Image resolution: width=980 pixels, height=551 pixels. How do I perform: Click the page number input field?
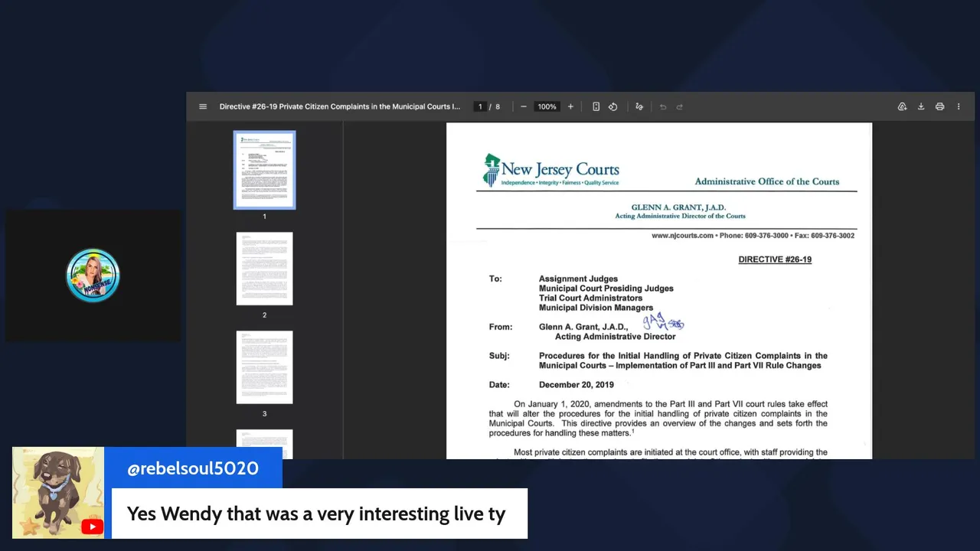[x=480, y=106]
